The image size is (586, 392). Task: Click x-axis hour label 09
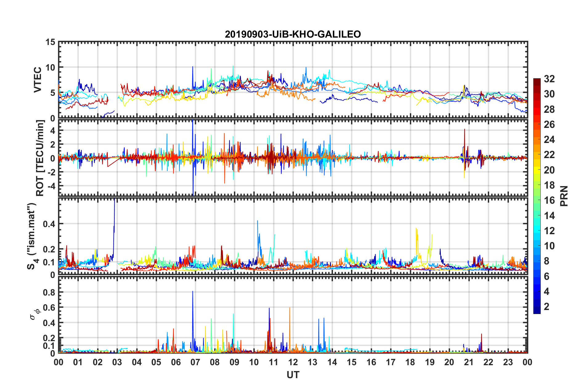pyautogui.click(x=234, y=362)
